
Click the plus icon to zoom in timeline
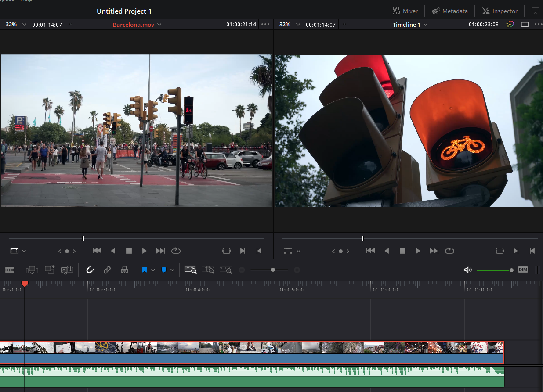[x=297, y=270]
